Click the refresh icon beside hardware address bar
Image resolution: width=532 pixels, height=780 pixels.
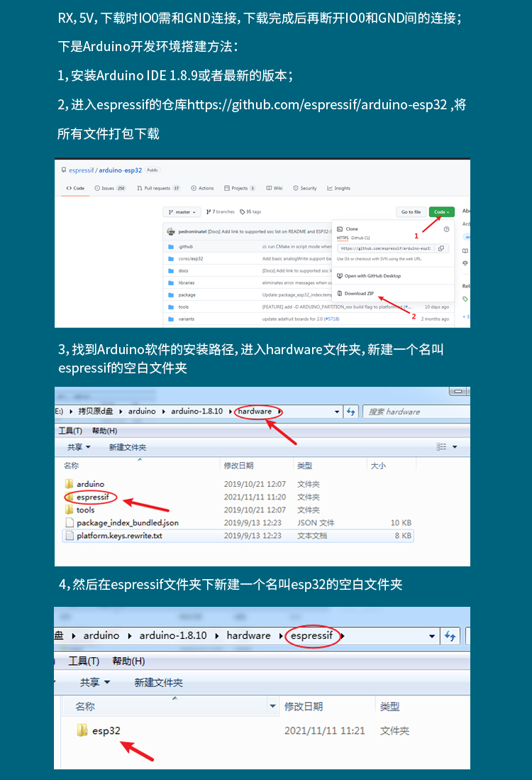[350, 412]
